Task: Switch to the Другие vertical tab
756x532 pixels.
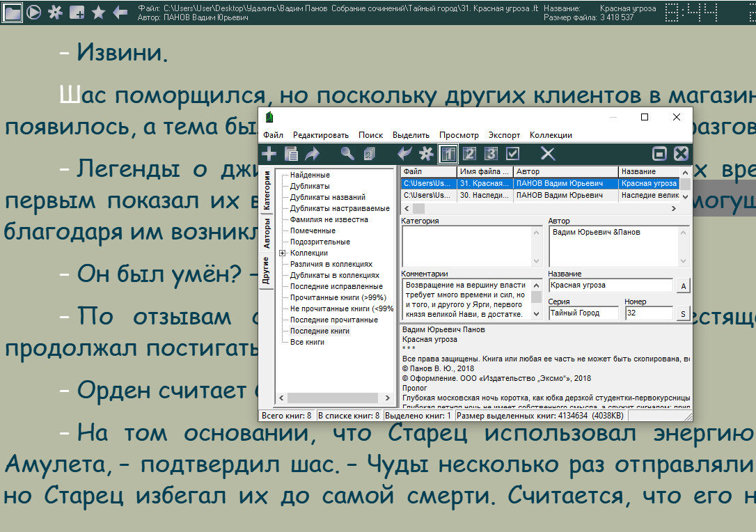Action: point(266,270)
